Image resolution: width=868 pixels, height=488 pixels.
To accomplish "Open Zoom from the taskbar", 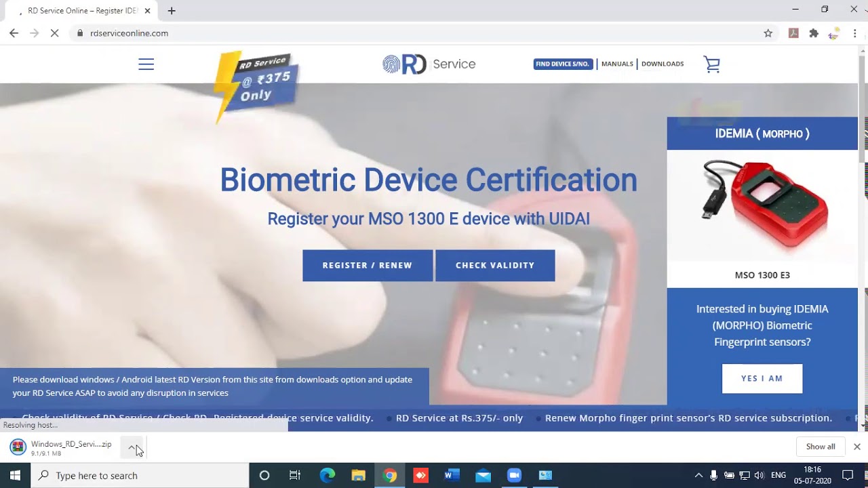I will (x=514, y=476).
